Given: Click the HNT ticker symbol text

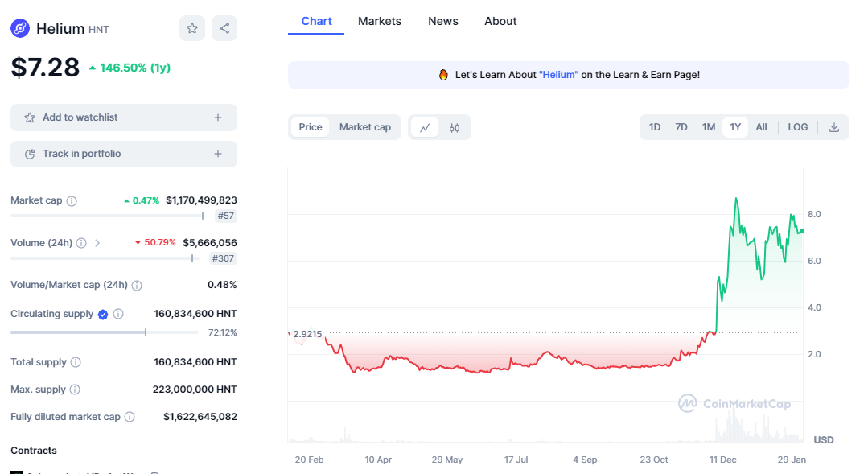Looking at the screenshot, I should tap(98, 29).
